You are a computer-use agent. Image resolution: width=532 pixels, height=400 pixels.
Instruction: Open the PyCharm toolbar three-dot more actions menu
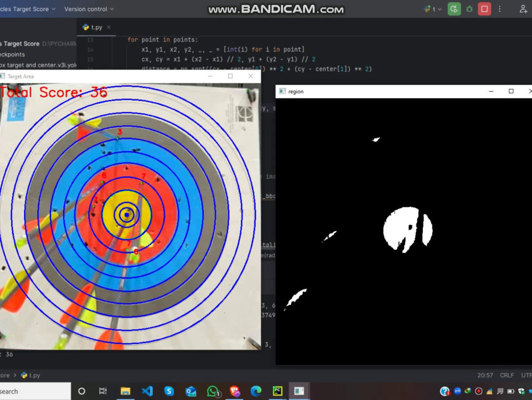pyautogui.click(x=500, y=9)
